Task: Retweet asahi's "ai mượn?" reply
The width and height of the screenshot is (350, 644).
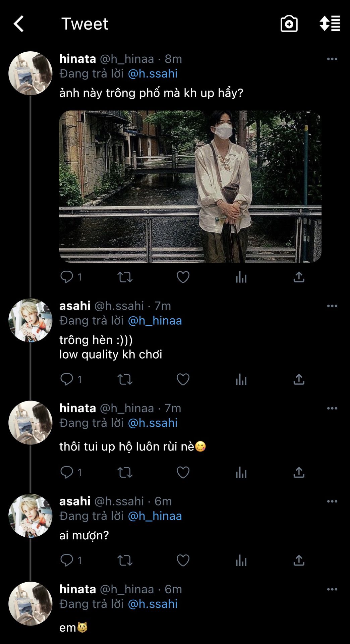Action: 125,560
